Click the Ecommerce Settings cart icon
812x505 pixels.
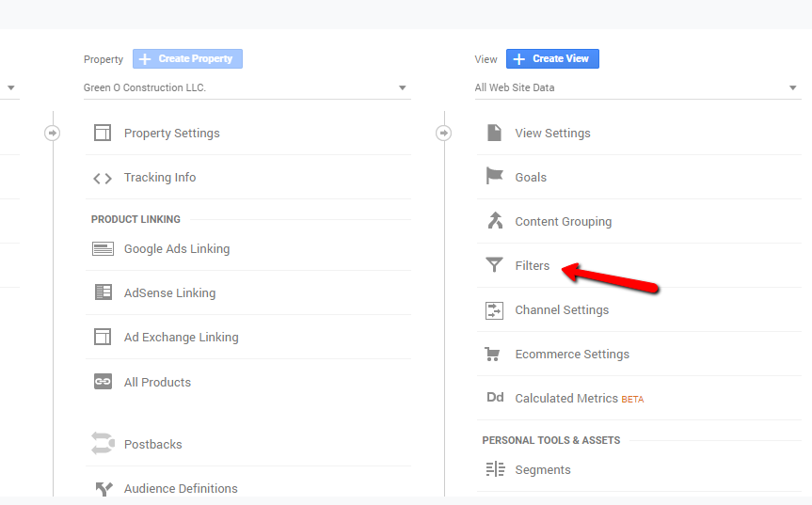click(x=492, y=355)
